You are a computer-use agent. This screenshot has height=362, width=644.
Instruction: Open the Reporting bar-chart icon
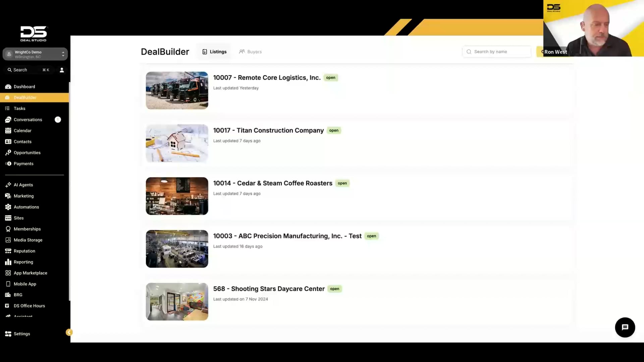coord(8,262)
